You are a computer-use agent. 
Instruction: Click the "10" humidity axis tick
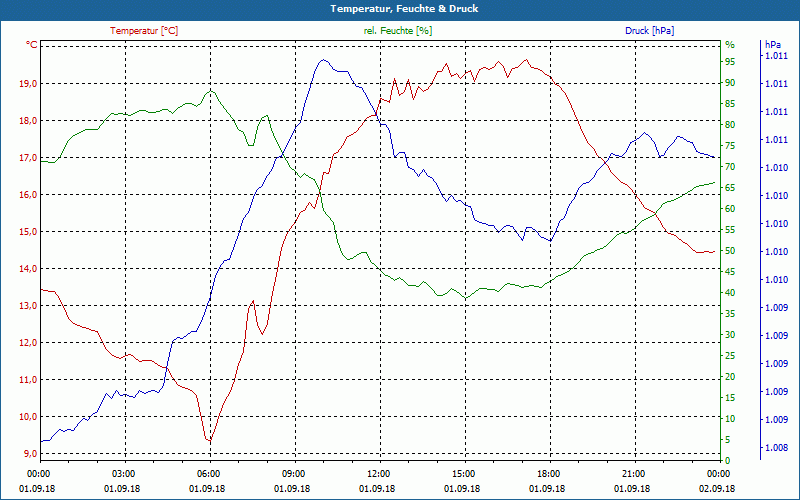(730, 419)
